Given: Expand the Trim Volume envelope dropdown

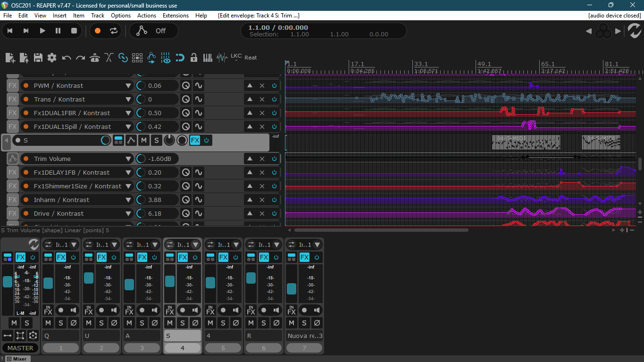Looking at the screenshot, I should [128, 159].
